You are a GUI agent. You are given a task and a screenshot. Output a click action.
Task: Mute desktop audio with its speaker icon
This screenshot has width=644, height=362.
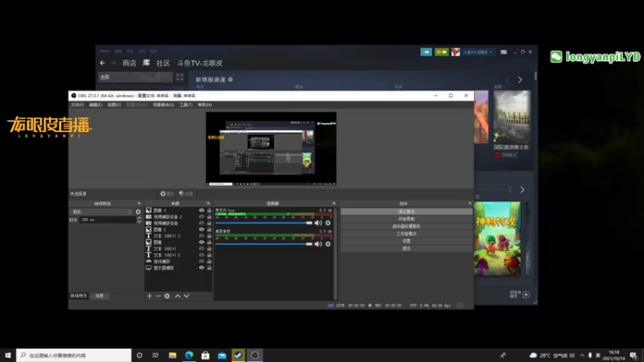318,245
